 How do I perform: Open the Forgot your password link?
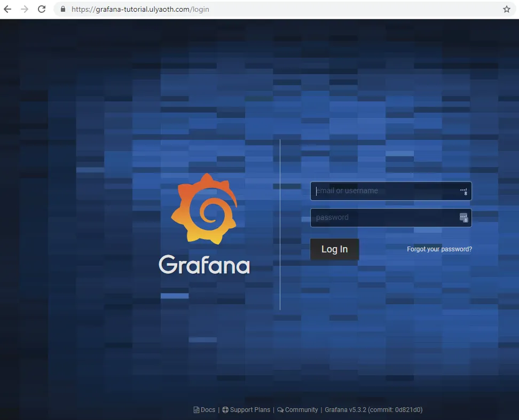[439, 249]
